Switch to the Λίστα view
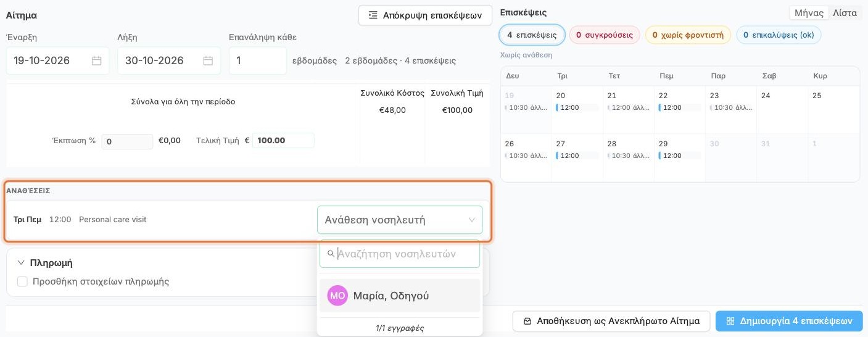 click(x=845, y=12)
